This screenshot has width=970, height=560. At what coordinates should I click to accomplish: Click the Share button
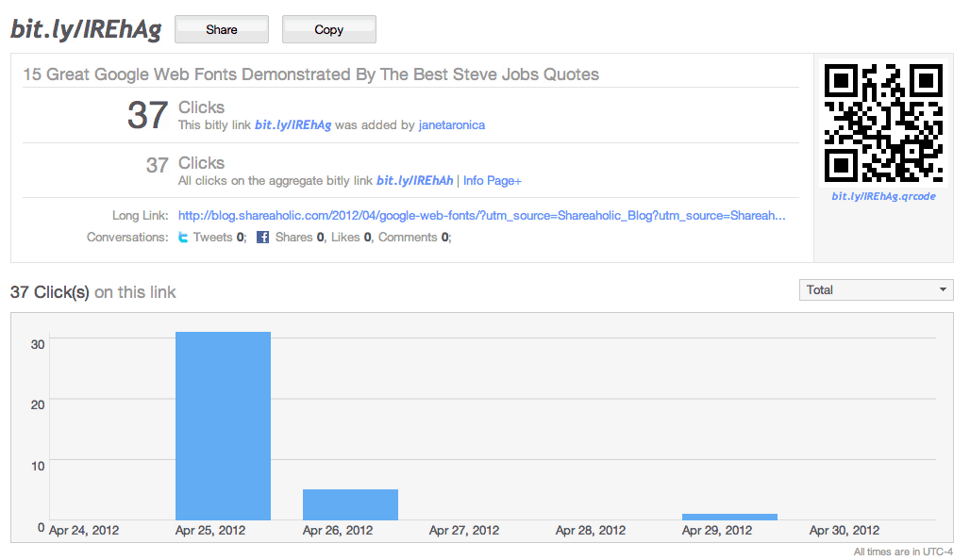pyautogui.click(x=222, y=29)
